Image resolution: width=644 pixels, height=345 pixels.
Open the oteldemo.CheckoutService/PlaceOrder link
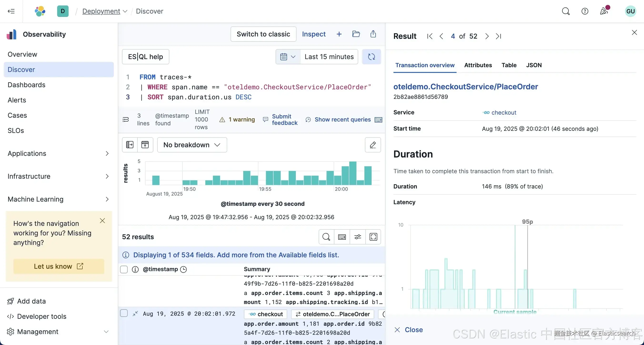pos(465,86)
